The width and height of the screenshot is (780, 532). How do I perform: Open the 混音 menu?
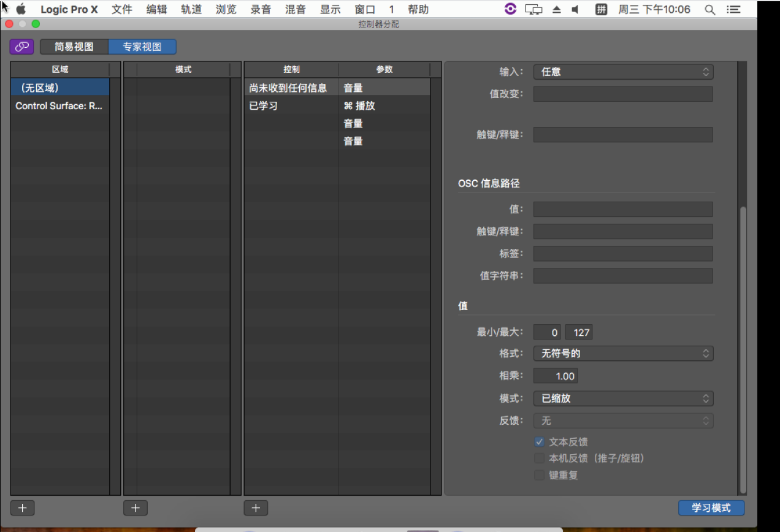pyautogui.click(x=296, y=10)
